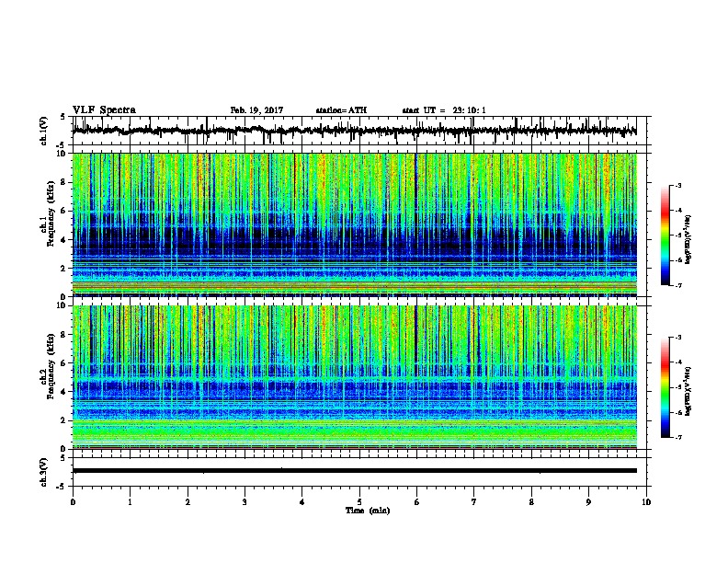Click the ch.1 colorbar gradient
The image size is (728, 563).
[x=665, y=236]
